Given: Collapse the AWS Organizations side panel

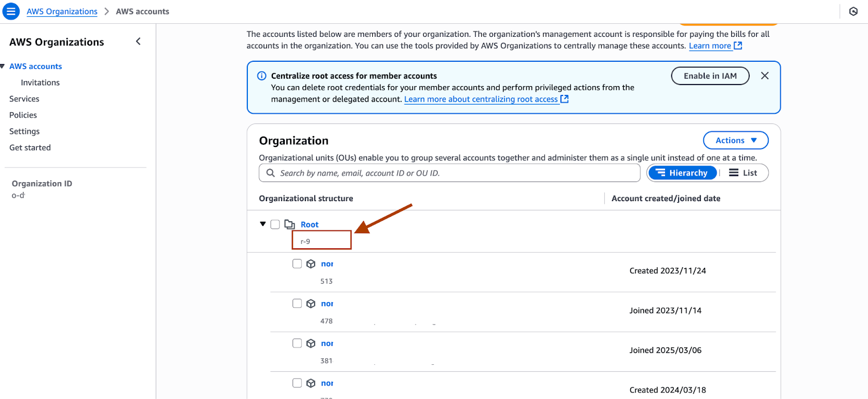Looking at the screenshot, I should pos(138,42).
